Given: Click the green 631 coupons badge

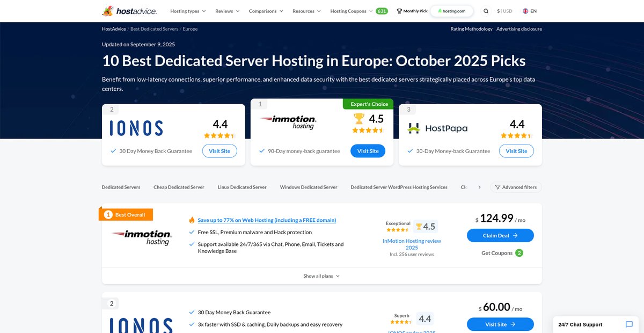Looking at the screenshot, I should coord(382,11).
